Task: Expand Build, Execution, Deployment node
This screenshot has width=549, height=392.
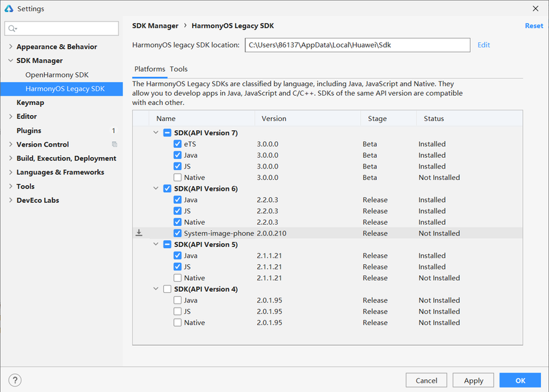Action: pos(11,159)
